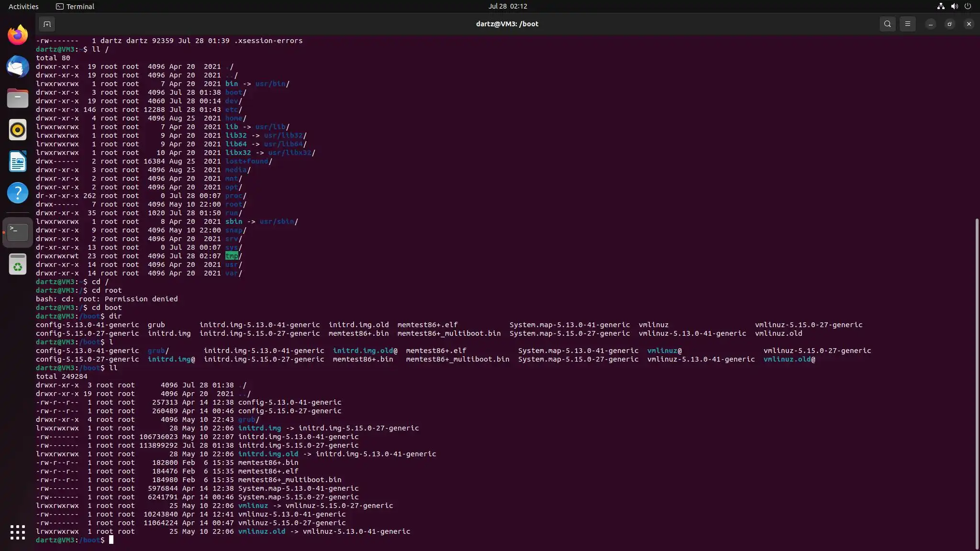Open a new terminal tab
Viewport: 980px width, 551px height.
47,24
